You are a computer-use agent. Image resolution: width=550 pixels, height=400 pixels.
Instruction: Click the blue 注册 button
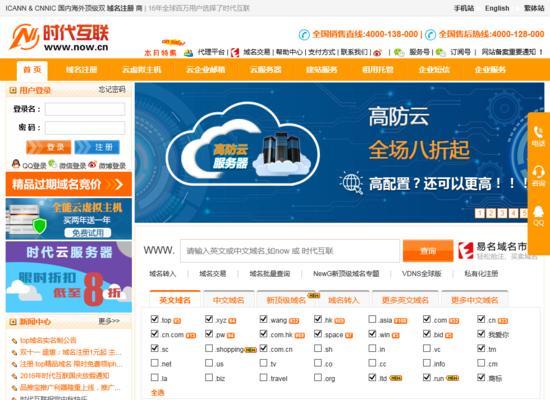(x=97, y=147)
